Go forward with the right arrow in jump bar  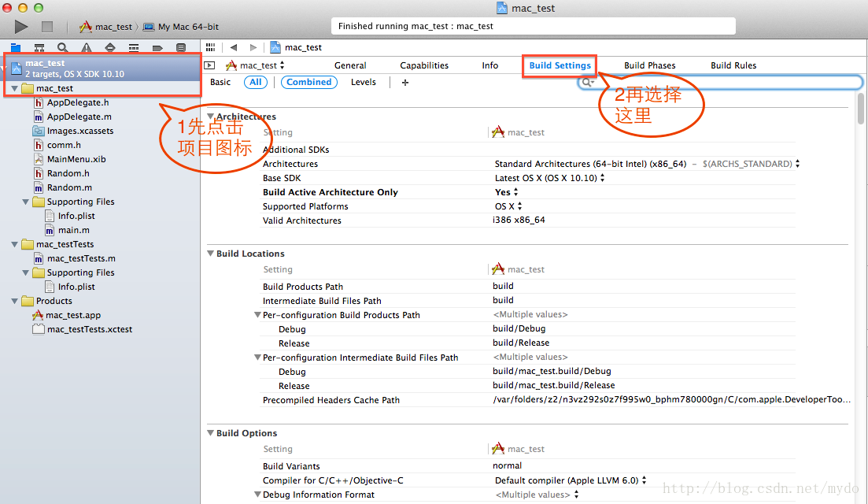click(253, 47)
